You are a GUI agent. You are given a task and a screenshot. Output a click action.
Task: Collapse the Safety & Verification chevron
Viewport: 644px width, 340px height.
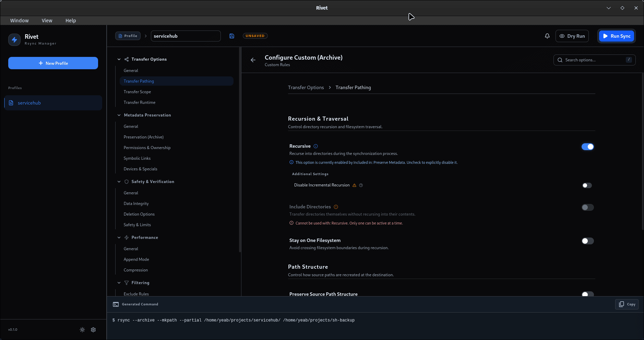(119, 182)
